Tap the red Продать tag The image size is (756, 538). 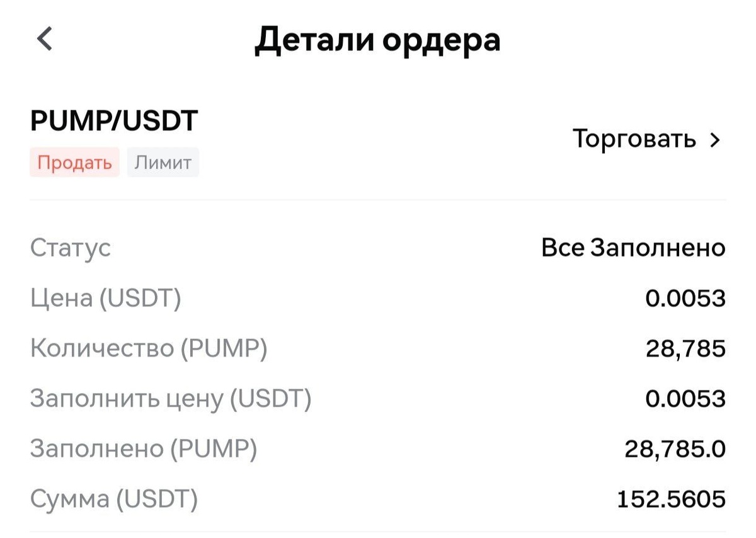pyautogui.click(x=74, y=163)
